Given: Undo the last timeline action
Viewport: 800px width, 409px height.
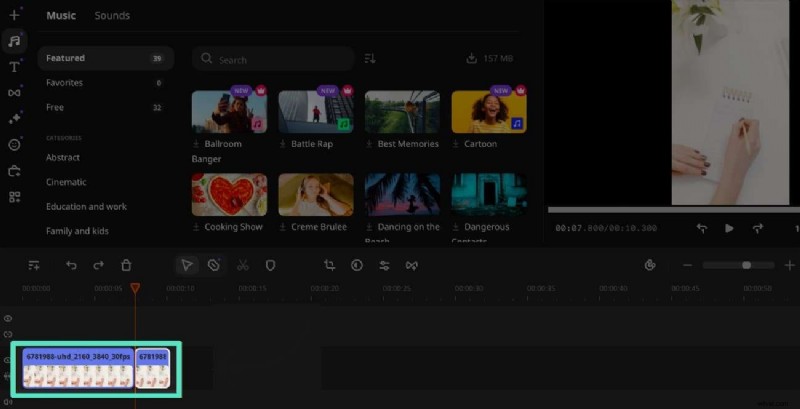Looking at the screenshot, I should [71, 265].
